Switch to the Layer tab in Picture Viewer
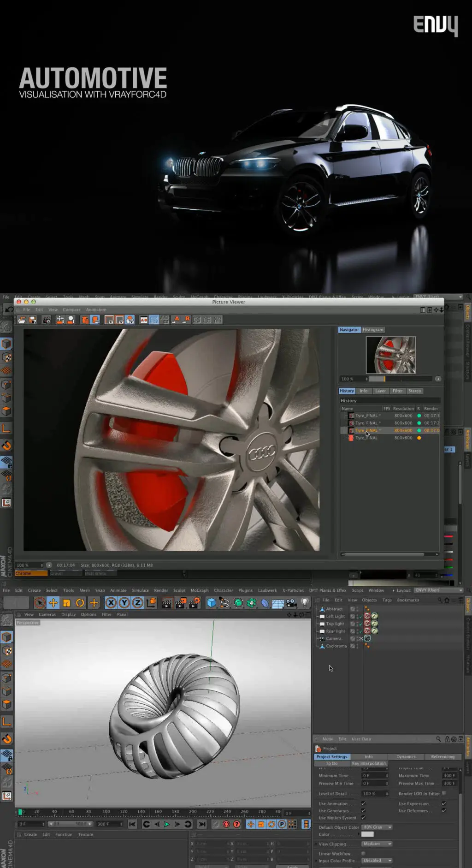 tap(380, 391)
